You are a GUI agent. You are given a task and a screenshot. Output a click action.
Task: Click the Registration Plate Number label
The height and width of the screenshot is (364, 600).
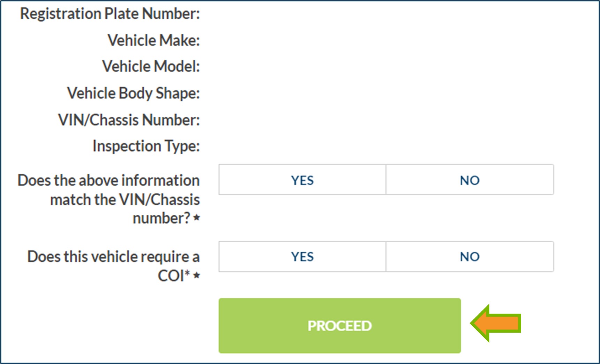click(x=110, y=14)
